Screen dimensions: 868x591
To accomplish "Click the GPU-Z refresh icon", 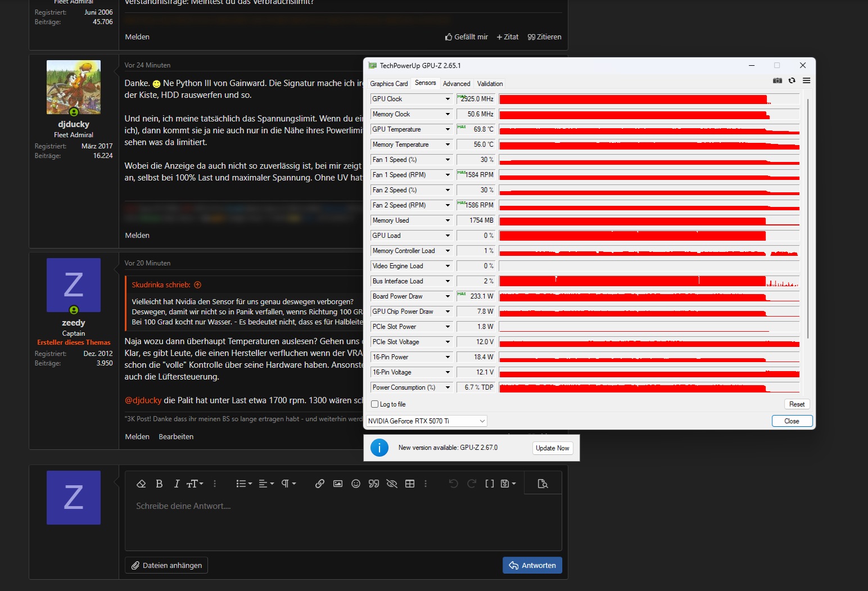I will pyautogui.click(x=792, y=80).
